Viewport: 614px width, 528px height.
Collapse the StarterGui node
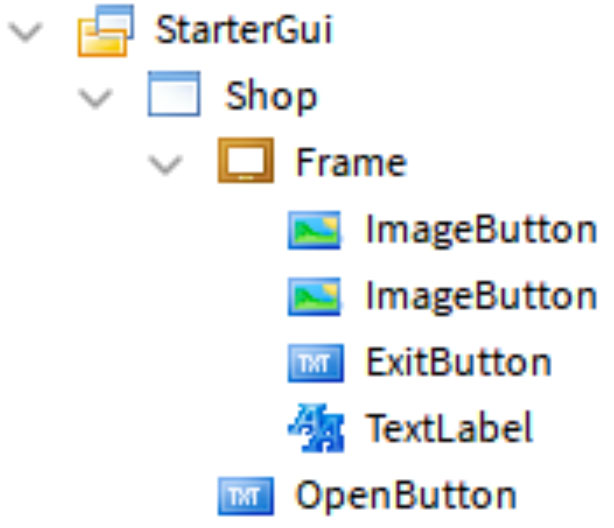point(26,32)
